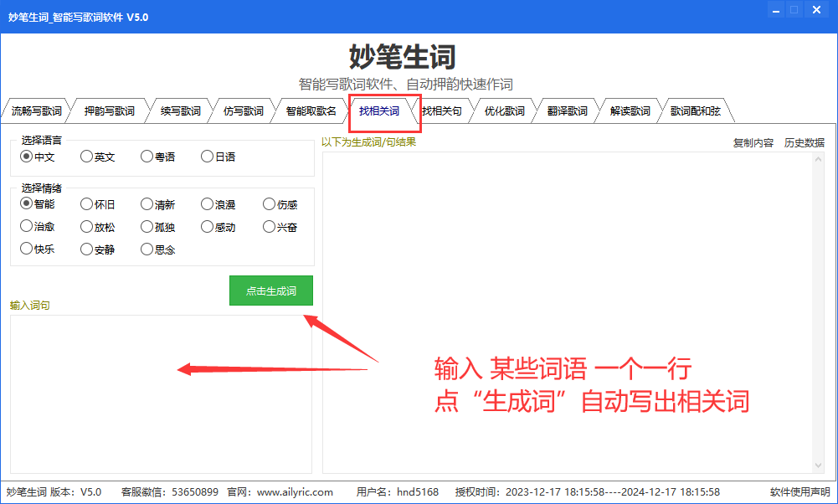Click the 官网 www.ailyric.com text

280,491
